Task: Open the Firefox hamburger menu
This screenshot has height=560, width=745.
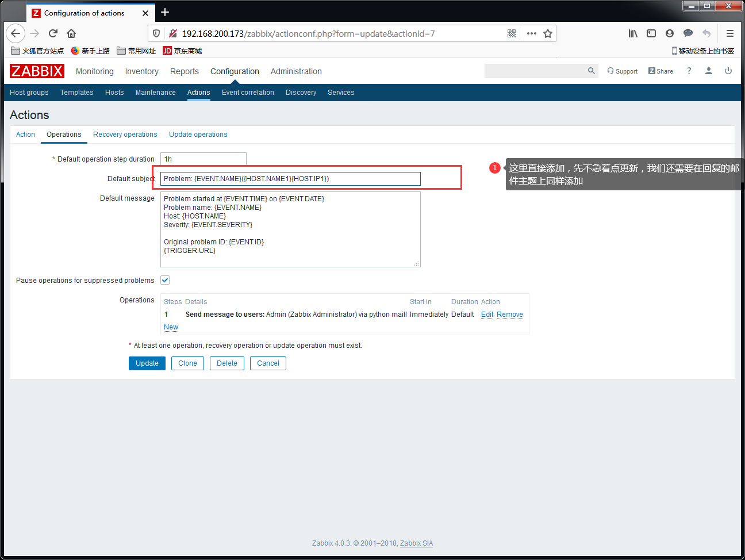Action: (x=730, y=33)
